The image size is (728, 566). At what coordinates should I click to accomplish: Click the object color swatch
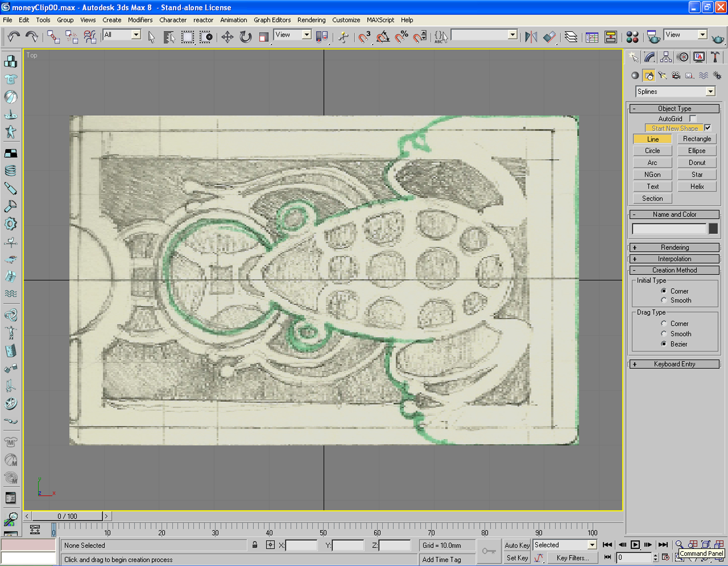point(713,229)
